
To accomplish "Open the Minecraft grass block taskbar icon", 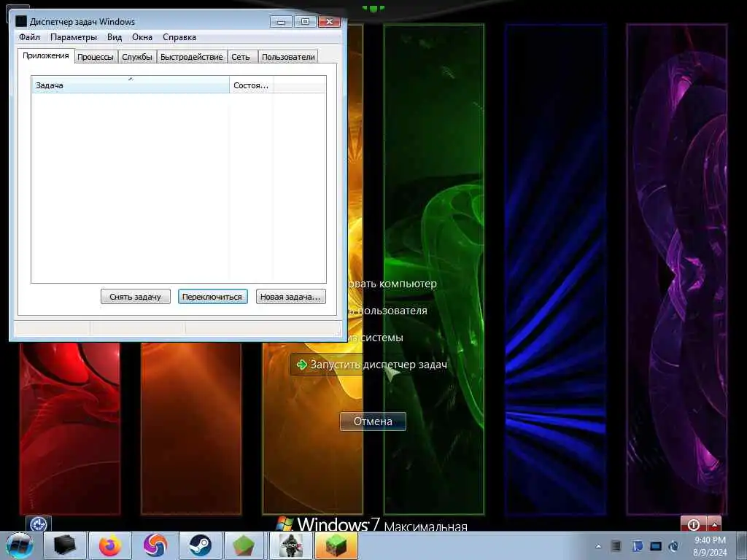I will tap(336, 545).
